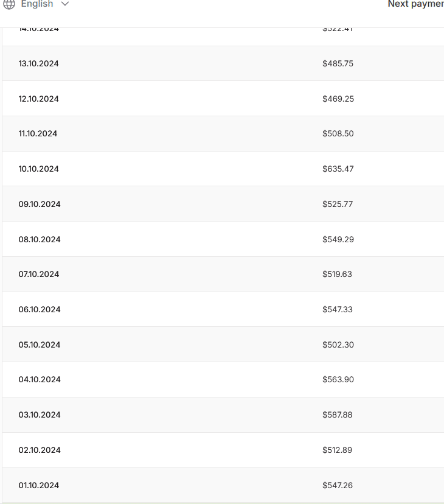Select the 13.10.2024 date row
Image resolution: width=444 pixels, height=504 pixels.
39,64
